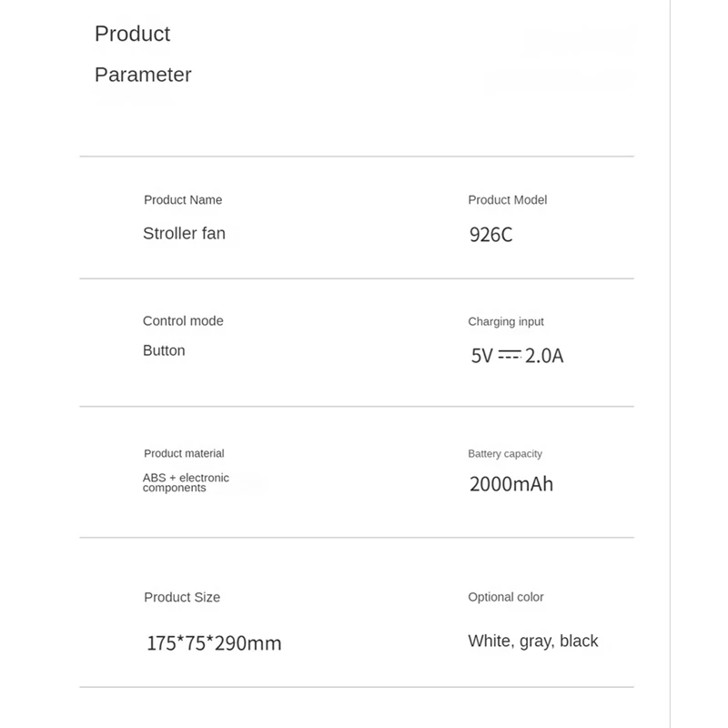
Task: Select the "Product Model" label
Action: tap(507, 200)
